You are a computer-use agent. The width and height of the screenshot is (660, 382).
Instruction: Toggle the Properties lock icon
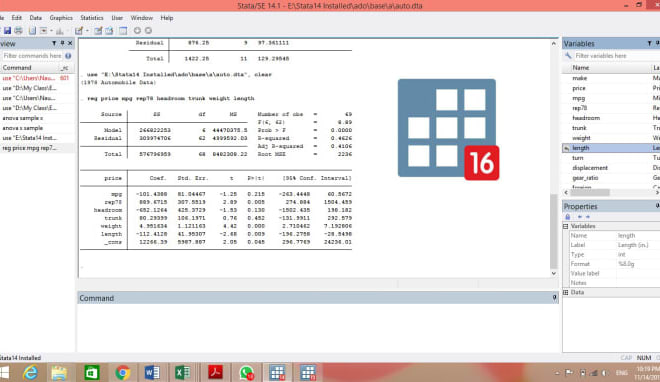tap(567, 217)
